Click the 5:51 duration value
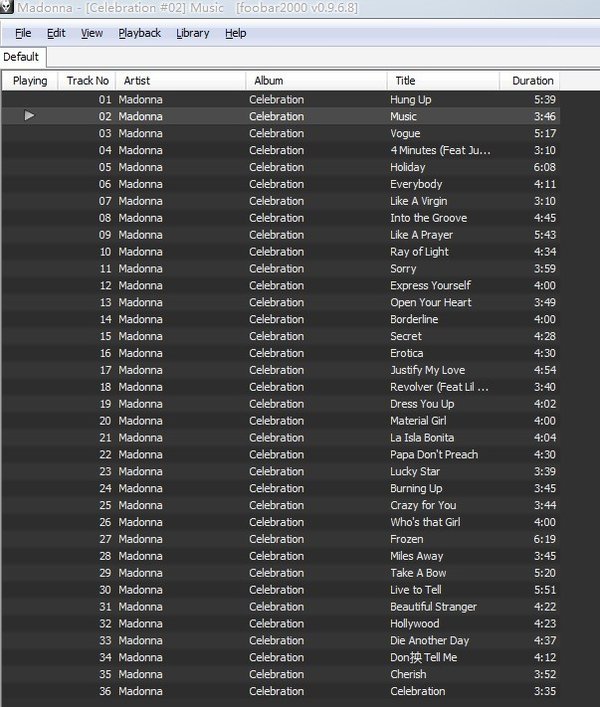This screenshot has height=707, width=600. pyautogui.click(x=545, y=590)
